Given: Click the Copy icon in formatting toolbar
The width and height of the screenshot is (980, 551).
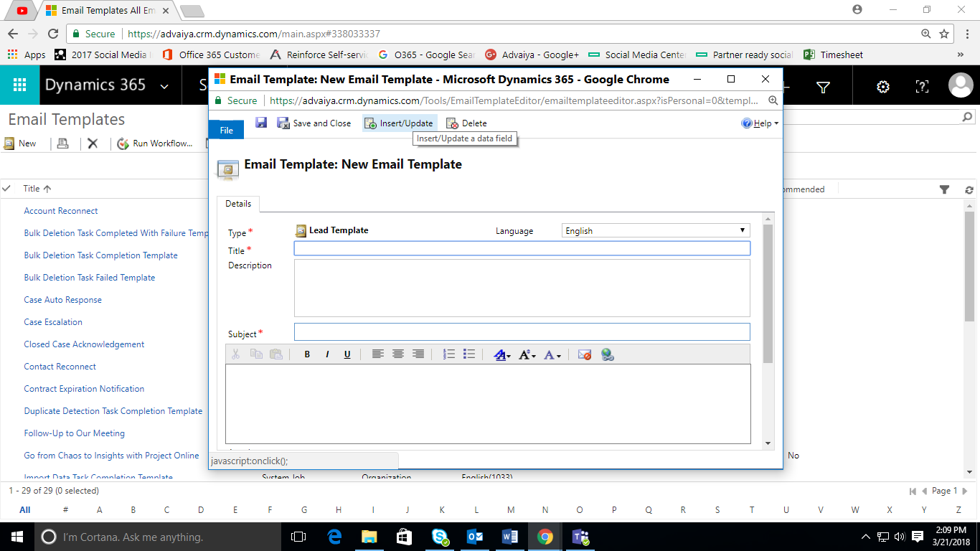Looking at the screenshot, I should 255,354.
